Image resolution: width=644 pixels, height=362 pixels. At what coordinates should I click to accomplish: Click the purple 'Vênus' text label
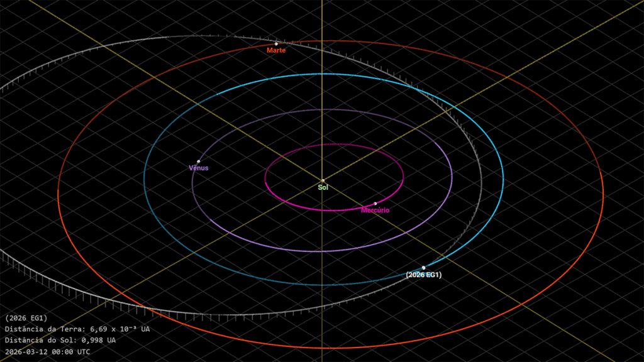pos(198,168)
